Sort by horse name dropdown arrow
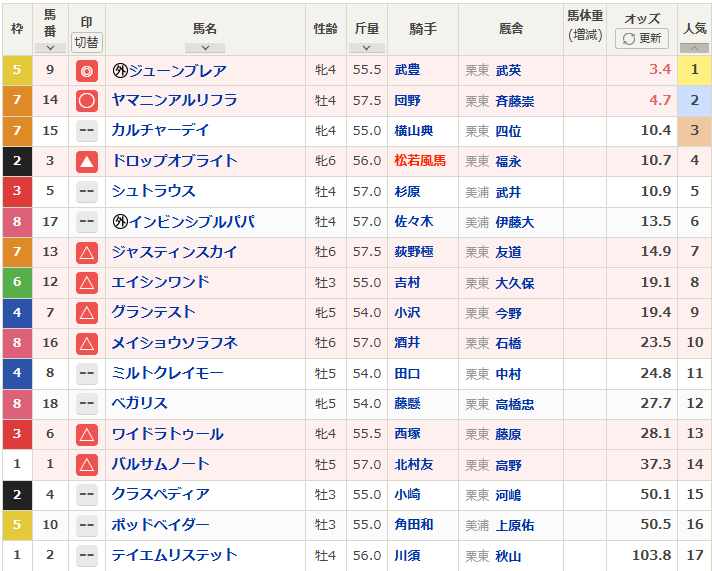712x571 pixels. (205, 48)
